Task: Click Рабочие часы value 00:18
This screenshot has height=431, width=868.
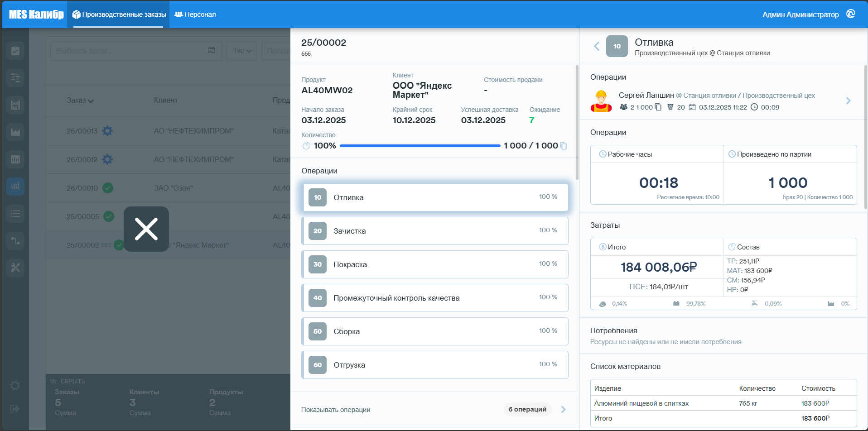Action: click(x=659, y=183)
